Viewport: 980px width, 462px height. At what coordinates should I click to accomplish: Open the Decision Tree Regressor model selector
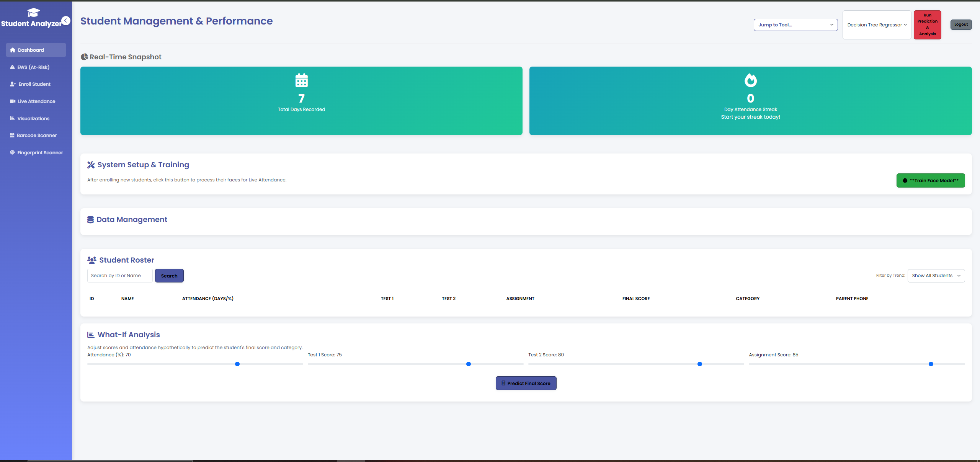[876, 24]
